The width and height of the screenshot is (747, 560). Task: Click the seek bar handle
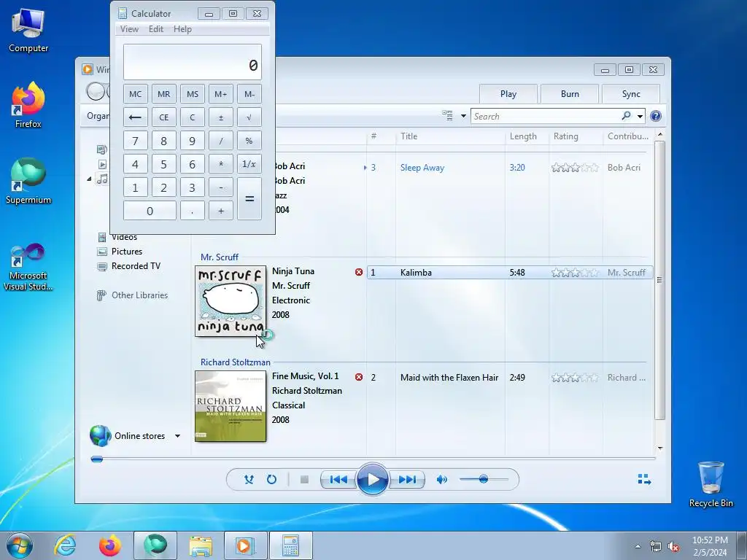[x=97, y=459]
